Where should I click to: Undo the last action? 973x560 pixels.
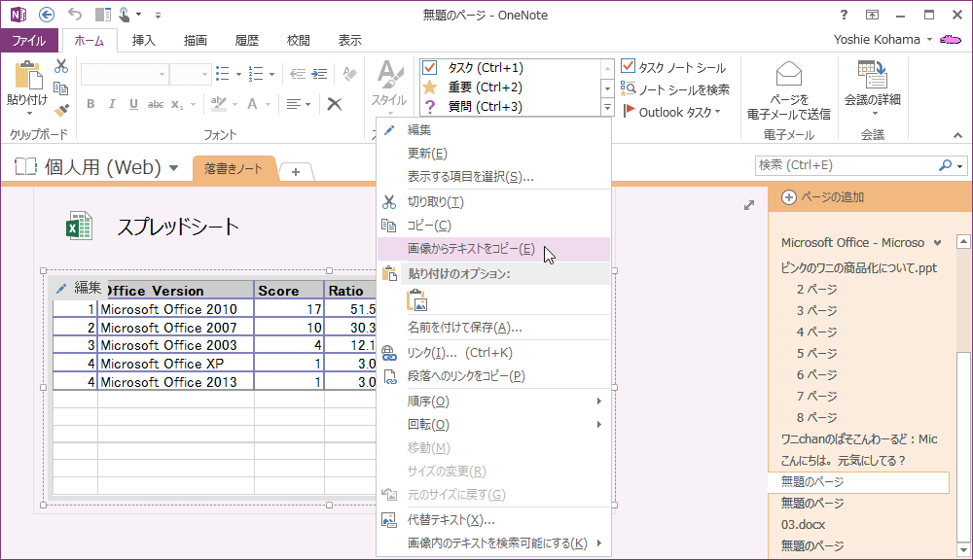tap(75, 15)
